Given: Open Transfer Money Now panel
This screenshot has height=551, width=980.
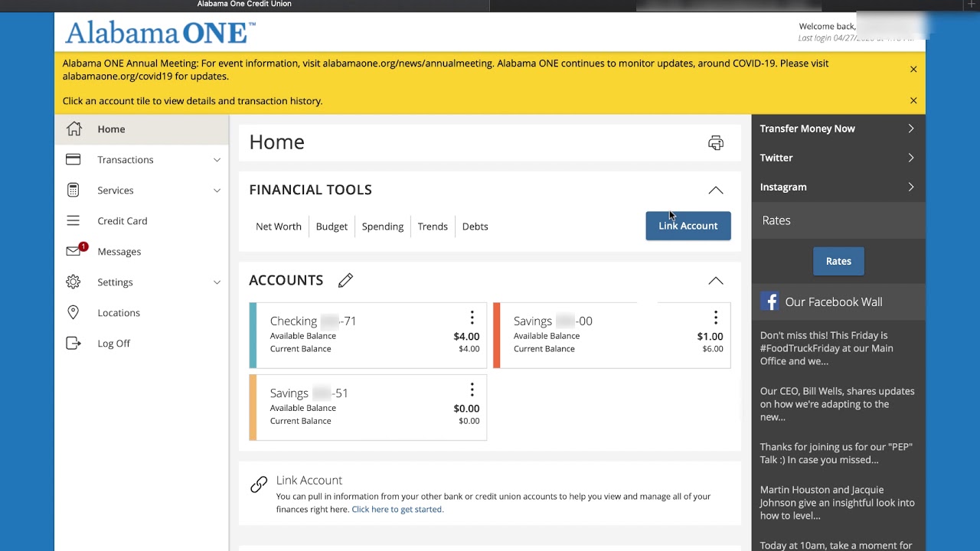Looking at the screenshot, I should click(838, 129).
